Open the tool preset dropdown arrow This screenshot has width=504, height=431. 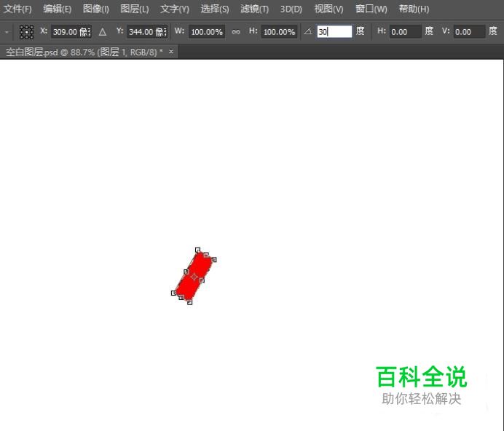click(7, 32)
